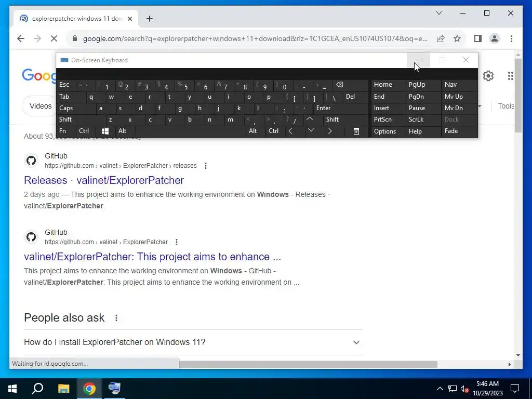Bookmark this page with the star icon
The image size is (532, 399).
457,38
